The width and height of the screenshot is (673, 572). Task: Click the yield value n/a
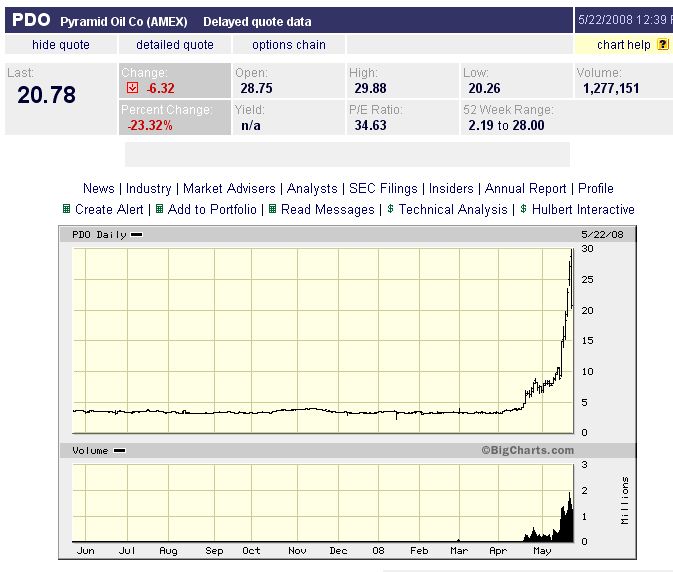[251, 125]
